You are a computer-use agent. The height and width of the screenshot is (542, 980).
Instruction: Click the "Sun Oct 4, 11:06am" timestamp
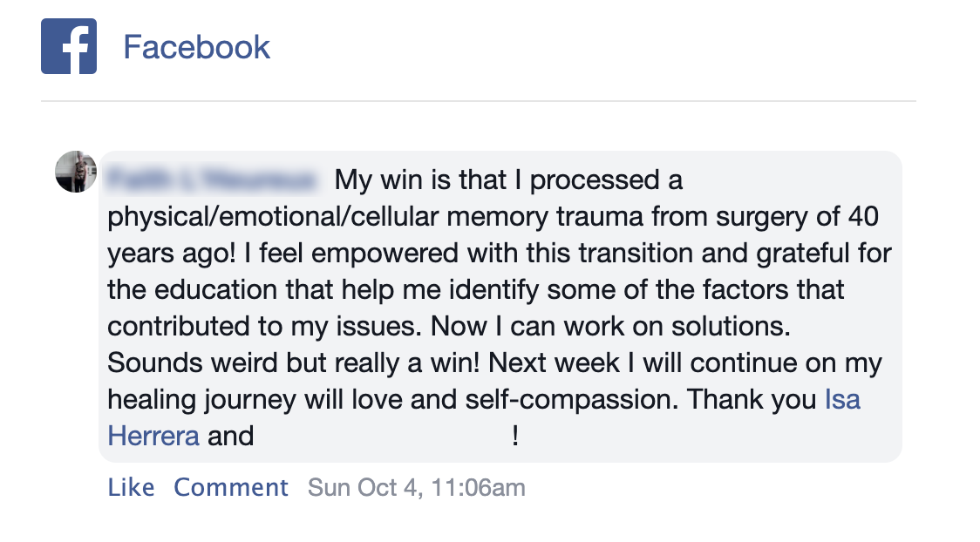[x=416, y=487]
